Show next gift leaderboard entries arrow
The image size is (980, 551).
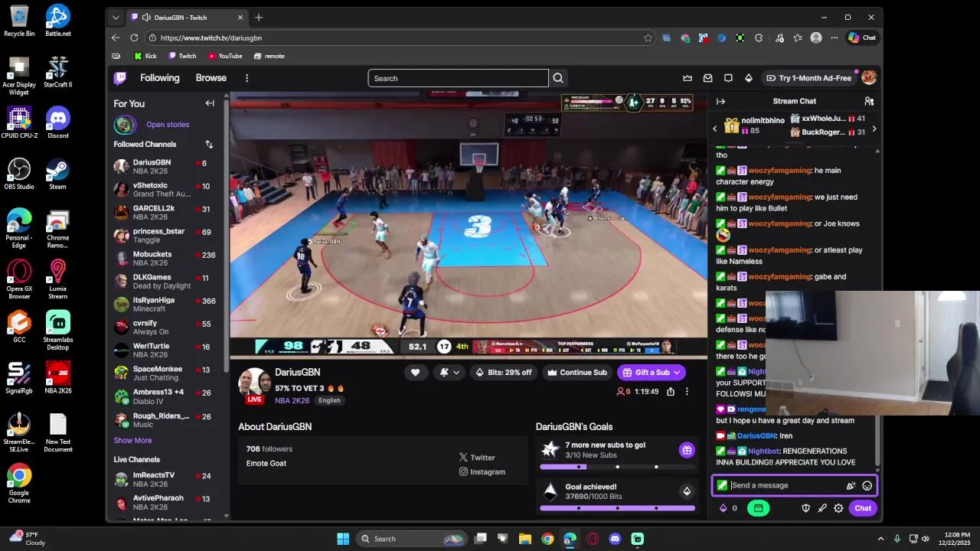pyautogui.click(x=874, y=129)
